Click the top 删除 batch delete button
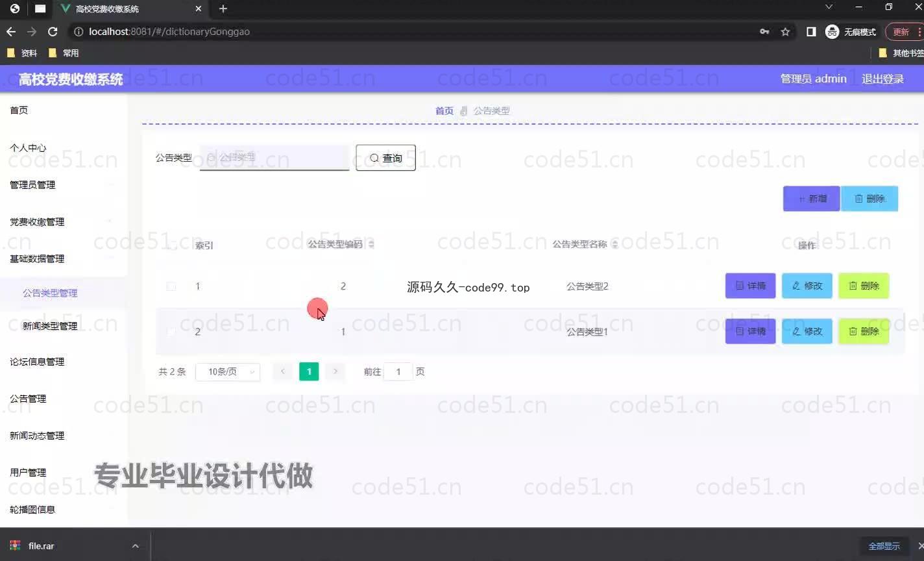The width and height of the screenshot is (924, 561). coord(869,199)
